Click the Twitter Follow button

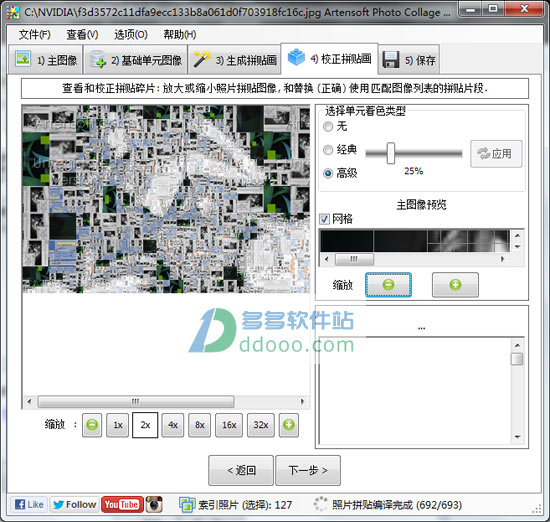tap(75, 505)
